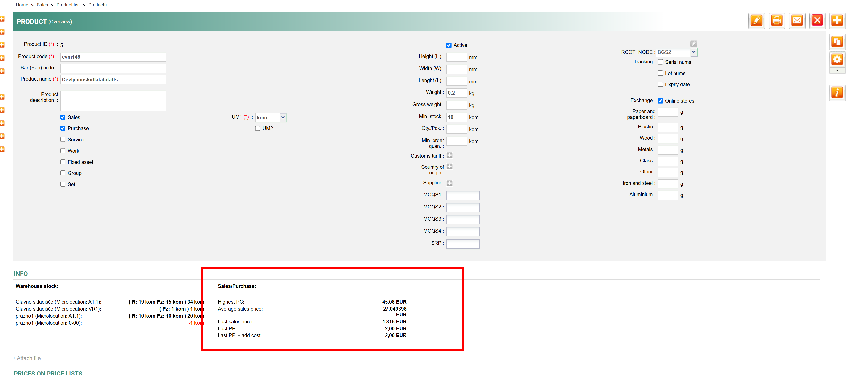Viewport: 868px width, 375px height.
Task: Click the print product icon
Action: pos(777,21)
